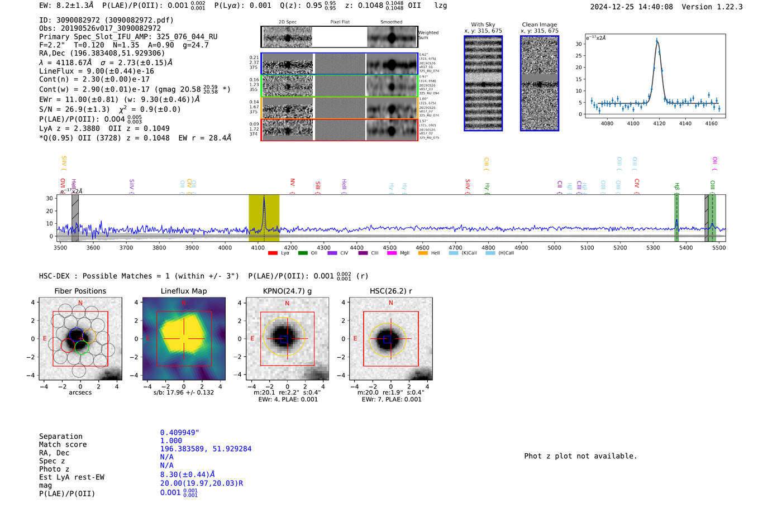Viewport: 782px width, 532px height.
Task: Click the Clean Image cutout
Action: coord(540,83)
